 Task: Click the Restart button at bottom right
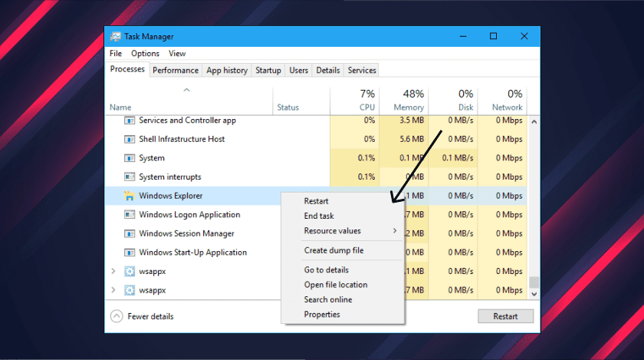[x=505, y=316]
